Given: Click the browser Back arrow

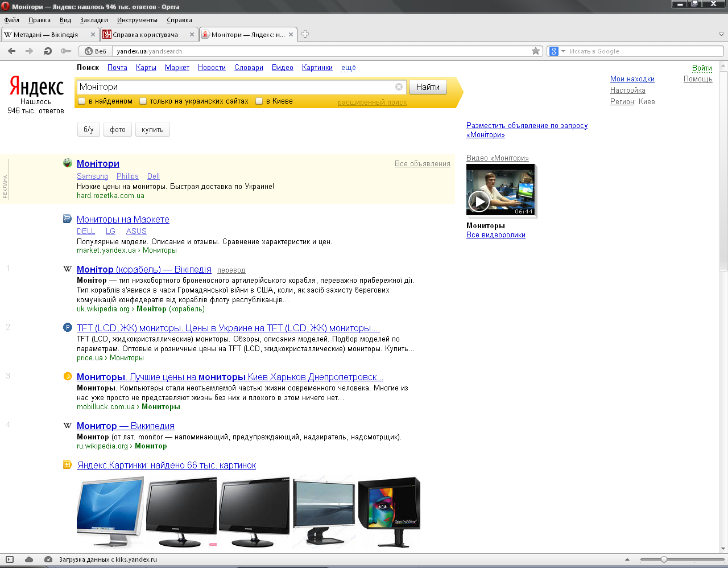Looking at the screenshot, I should tap(11, 51).
